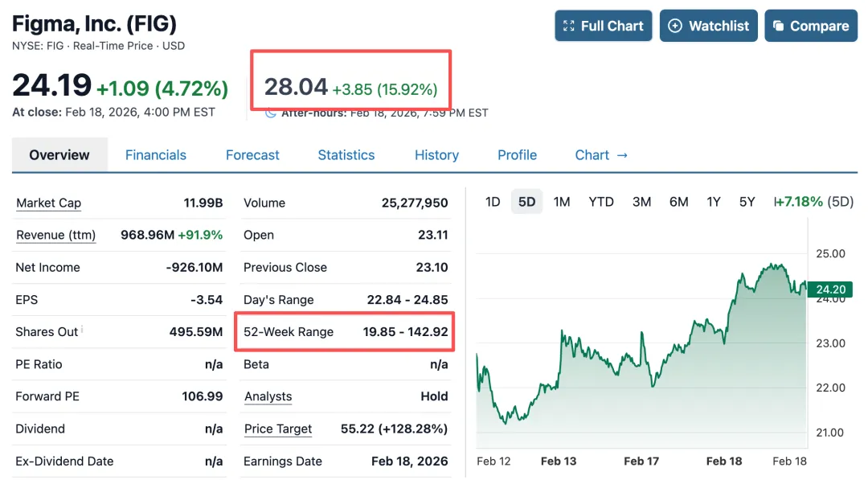Image resolution: width=868 pixels, height=480 pixels.
Task: Click the Open value 23.11
Action: pos(433,236)
